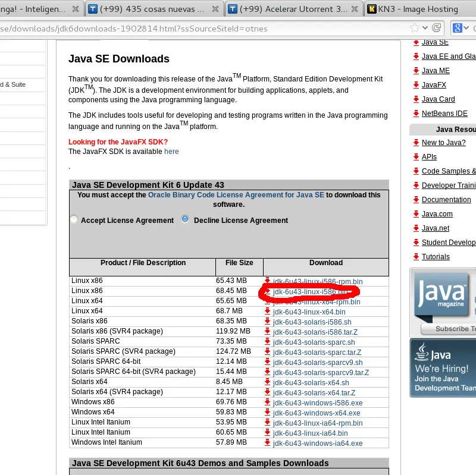Screen dimensions: 476x475
Task: Download jdk-6u43-solaris-sparc.tar.Z
Action: 317,352
